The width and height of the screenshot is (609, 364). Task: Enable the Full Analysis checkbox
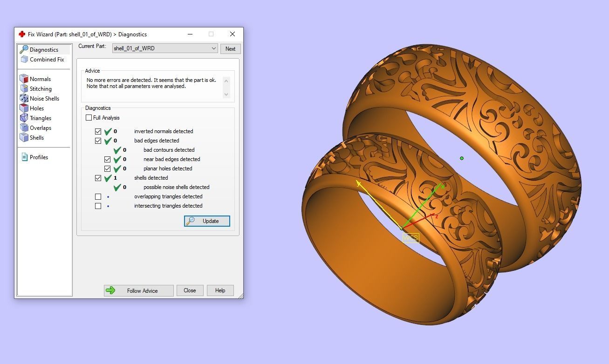(x=89, y=118)
